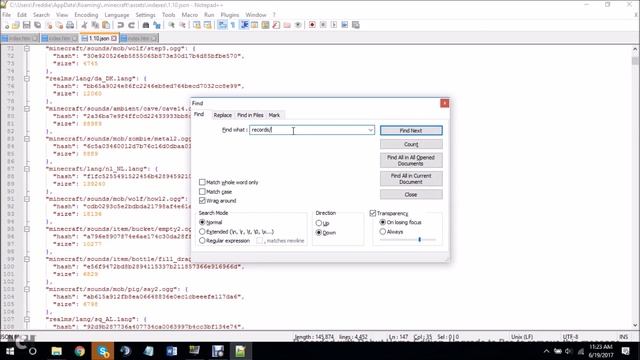
Task: Uncheck the Wrap around checkbox
Action: click(202, 201)
